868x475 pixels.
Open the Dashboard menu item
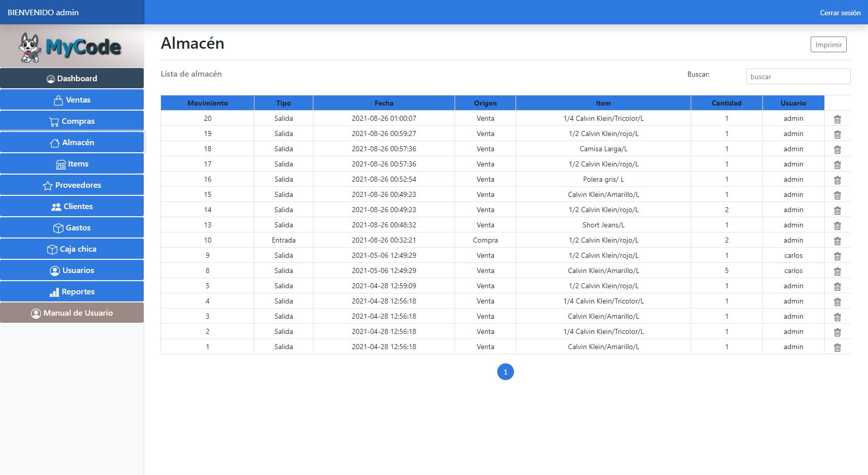(72, 79)
